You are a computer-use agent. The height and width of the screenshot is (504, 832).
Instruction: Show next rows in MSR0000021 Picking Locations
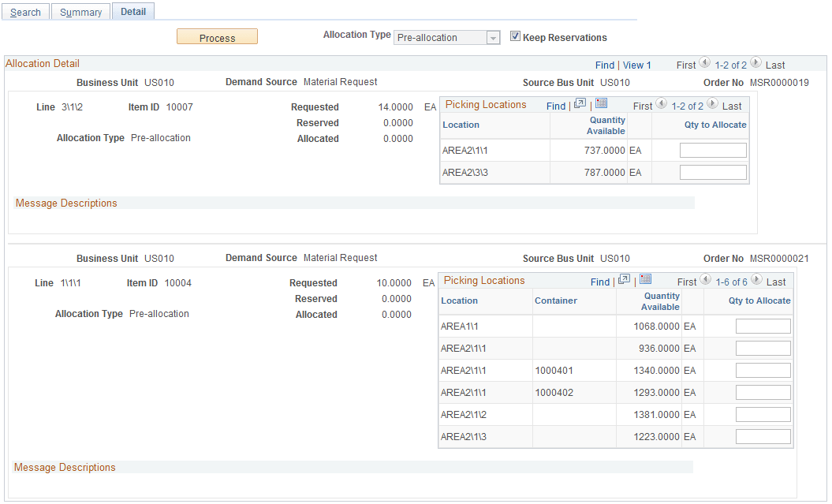tap(755, 281)
